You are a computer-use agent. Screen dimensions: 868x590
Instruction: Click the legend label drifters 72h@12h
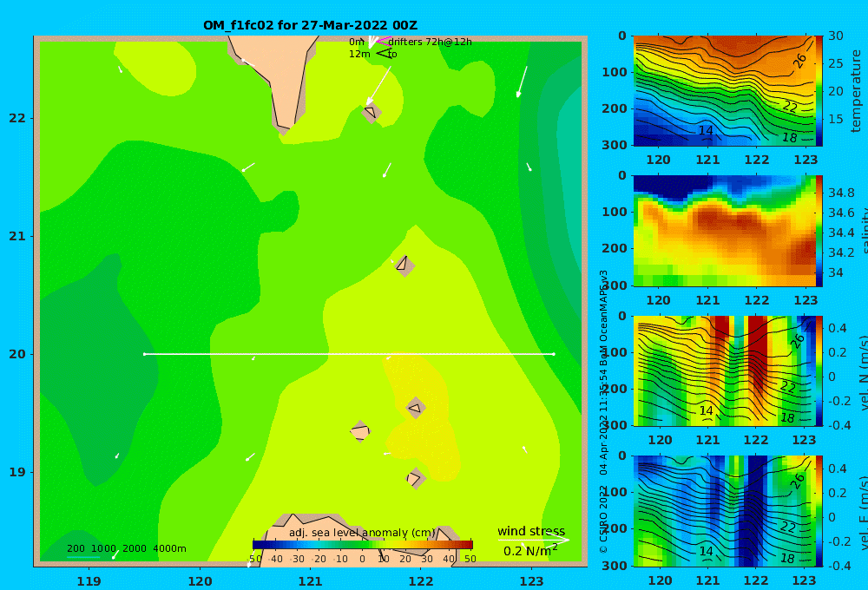(430, 42)
